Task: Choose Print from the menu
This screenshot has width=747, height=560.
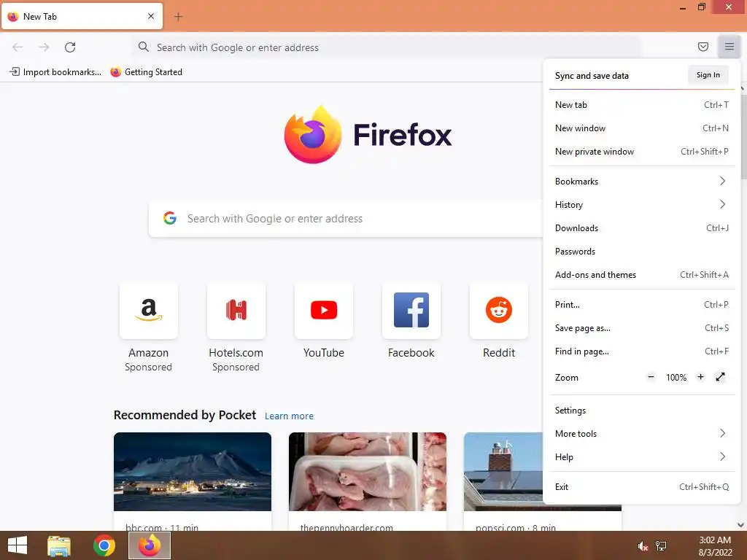Action: pyautogui.click(x=641, y=305)
